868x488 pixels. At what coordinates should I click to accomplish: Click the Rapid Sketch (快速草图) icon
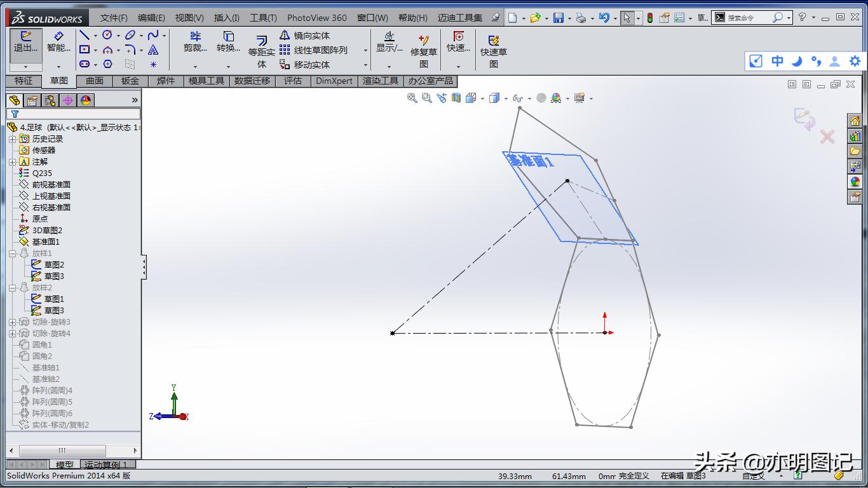click(x=493, y=51)
